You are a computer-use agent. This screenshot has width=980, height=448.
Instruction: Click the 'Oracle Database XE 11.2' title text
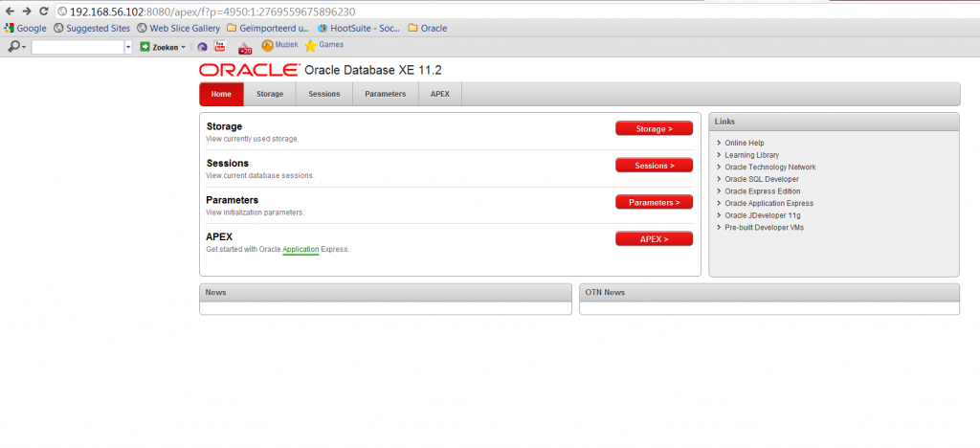(373, 70)
